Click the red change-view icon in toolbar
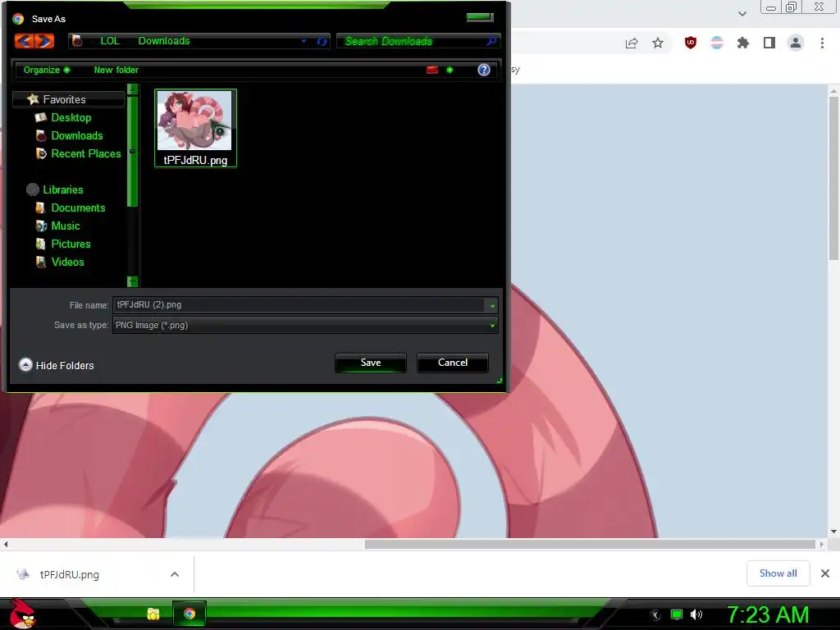 [x=431, y=70]
